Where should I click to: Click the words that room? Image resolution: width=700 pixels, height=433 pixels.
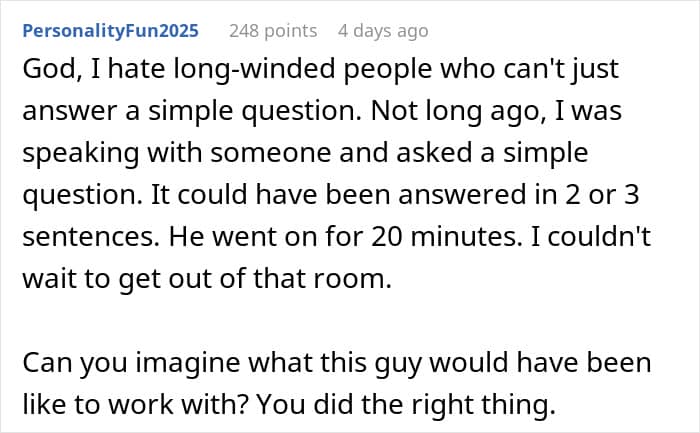point(322,279)
